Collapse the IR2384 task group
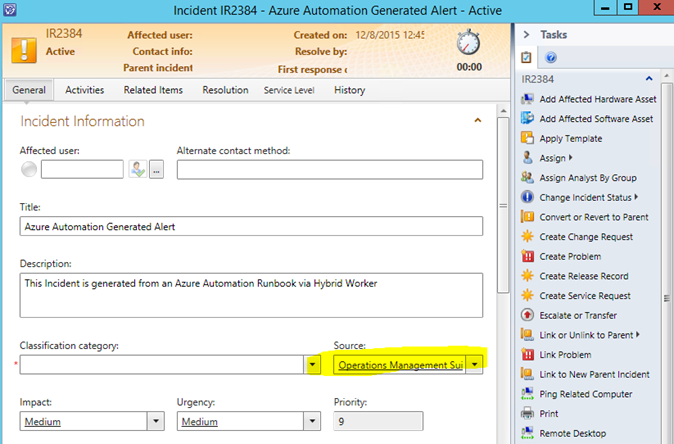This screenshot has width=674, height=444. 649,78
